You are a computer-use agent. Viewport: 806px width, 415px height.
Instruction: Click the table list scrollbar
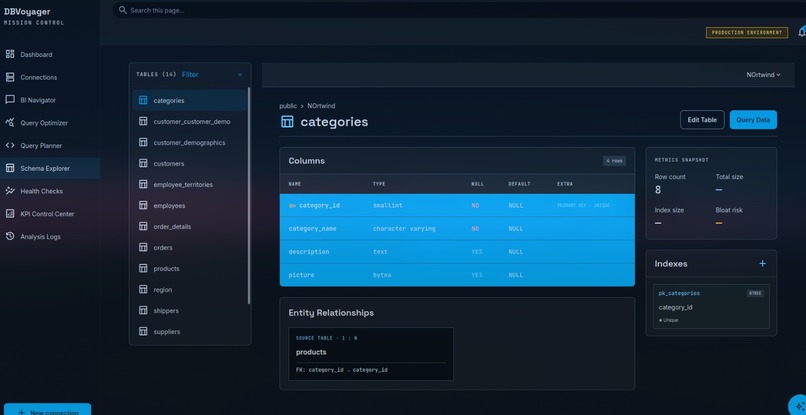pyautogui.click(x=249, y=195)
